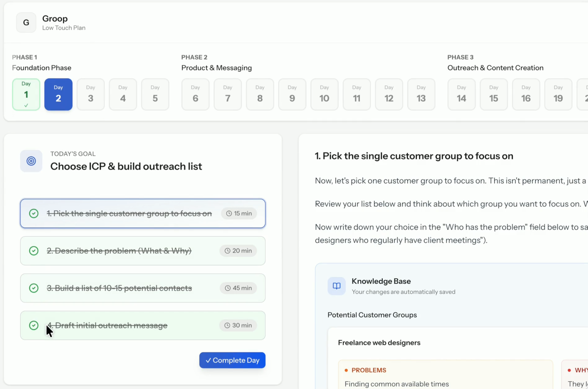Click the 30 min duration badge

pos(238,325)
